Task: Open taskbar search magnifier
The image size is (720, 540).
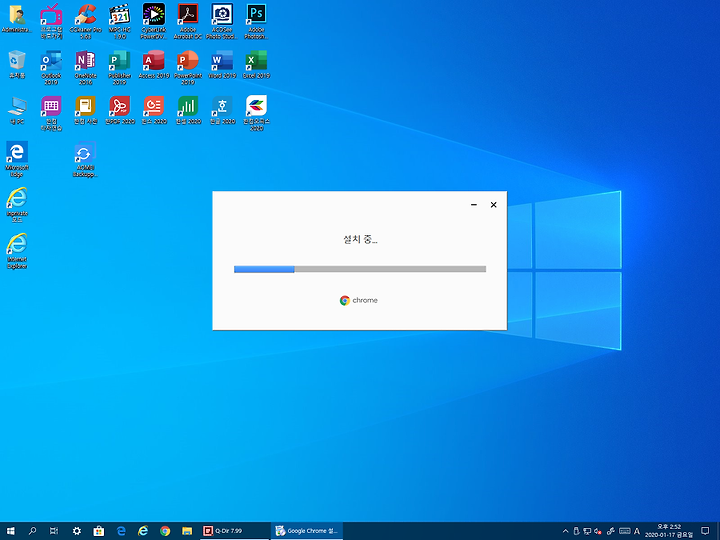Action: [x=32, y=531]
